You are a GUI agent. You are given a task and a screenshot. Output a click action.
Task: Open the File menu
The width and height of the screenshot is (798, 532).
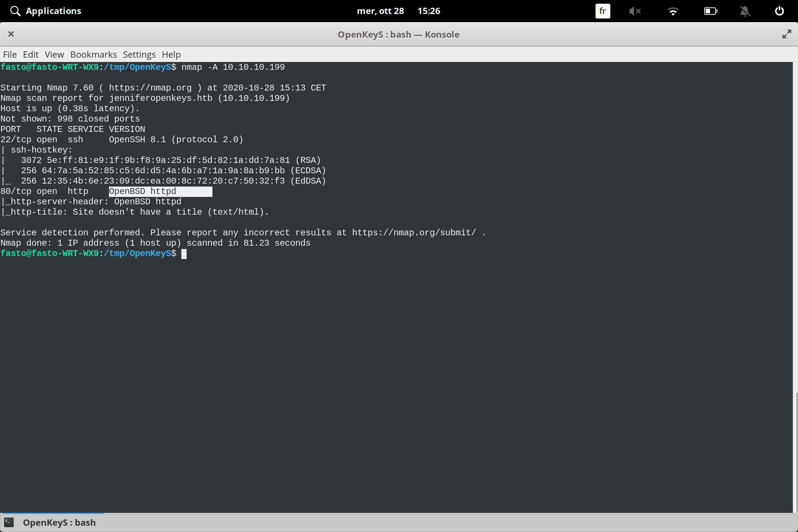point(10,54)
